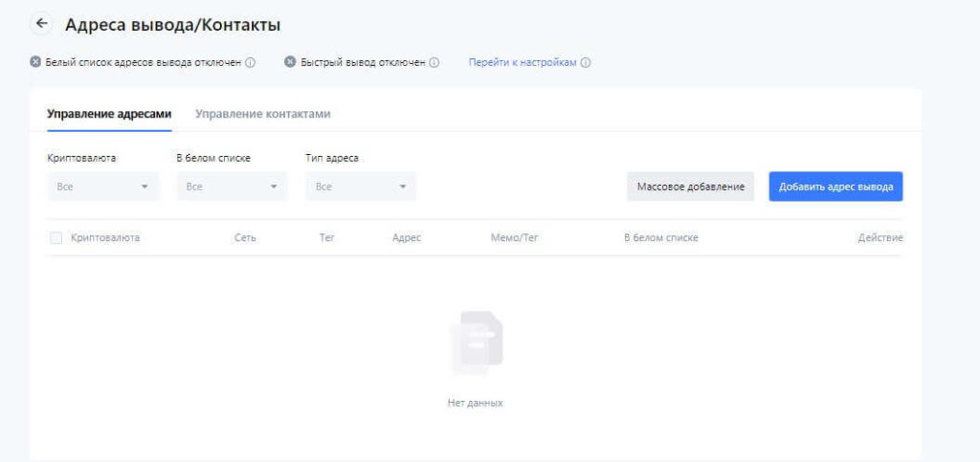The image size is (980, 462).
Task: Click the 'Адрес' column header
Action: [407, 237]
